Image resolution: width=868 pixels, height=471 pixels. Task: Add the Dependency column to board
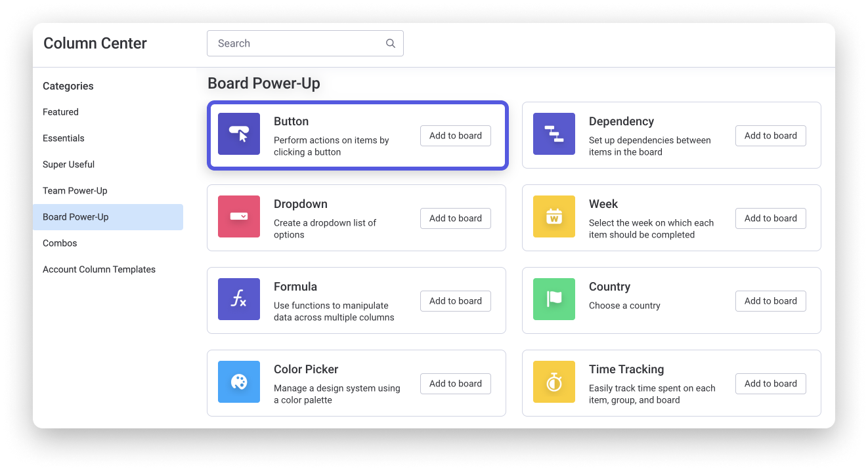771,136
